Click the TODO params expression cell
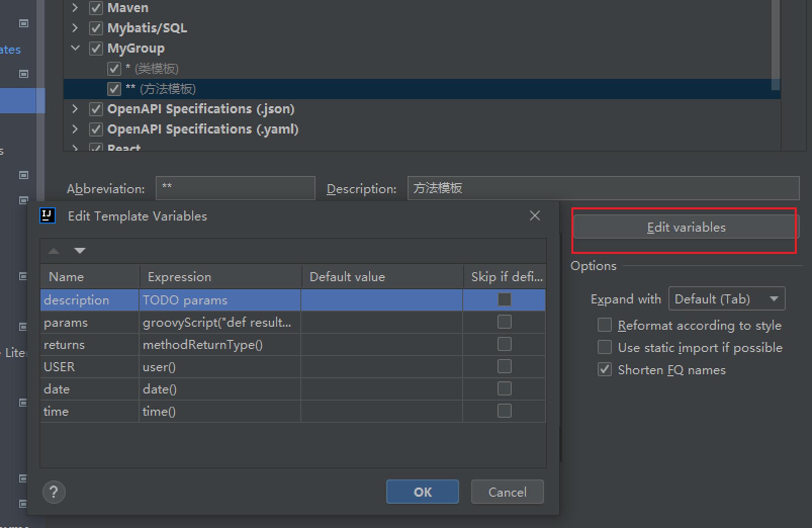Viewport: 812px width, 528px height. pyautogui.click(x=220, y=300)
